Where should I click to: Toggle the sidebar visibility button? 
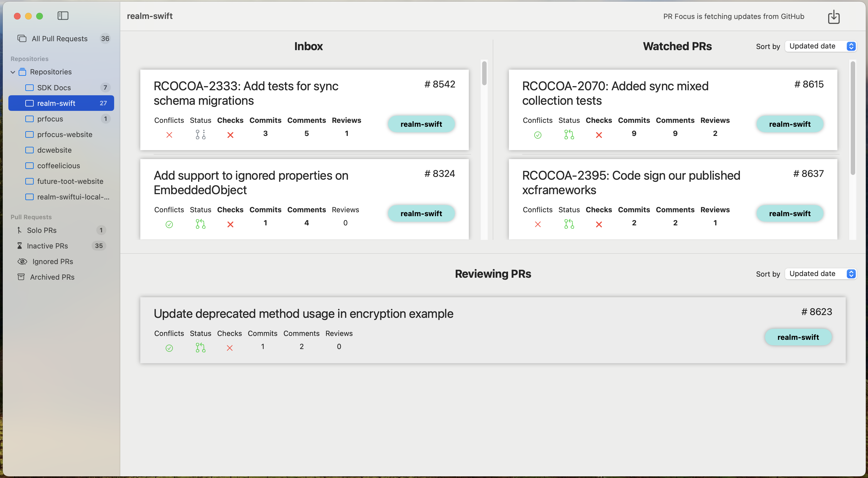pyautogui.click(x=63, y=16)
